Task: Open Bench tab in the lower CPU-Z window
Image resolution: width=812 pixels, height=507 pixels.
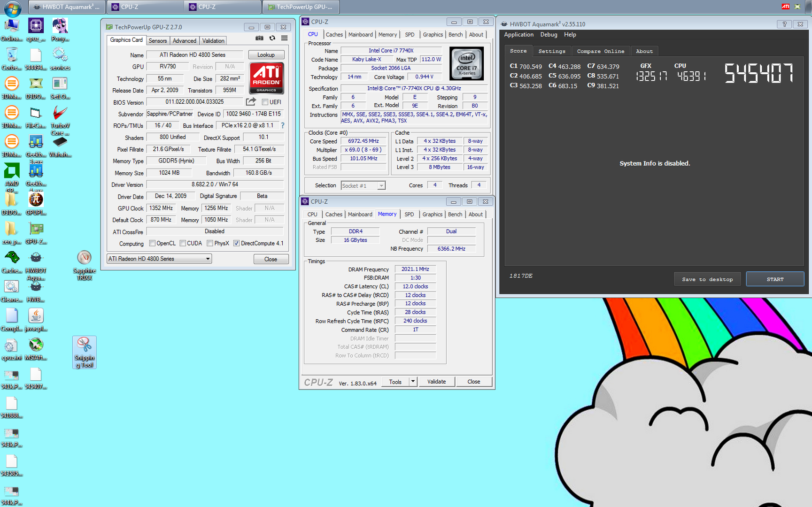Action: pos(455,215)
